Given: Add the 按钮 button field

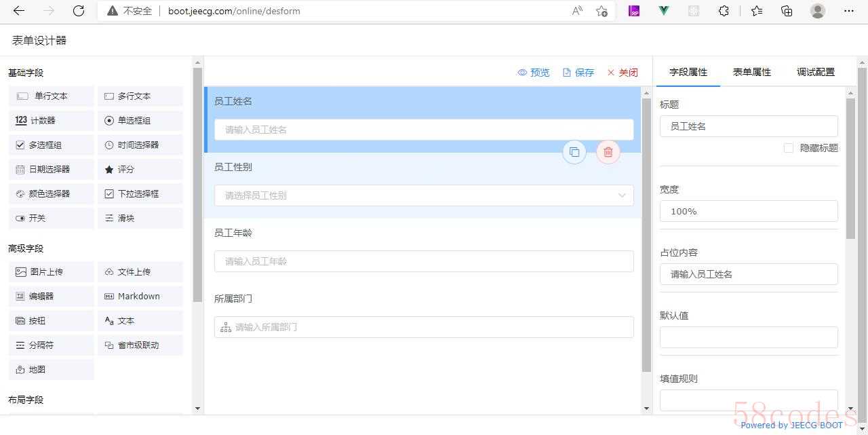Looking at the screenshot, I should (x=52, y=321).
